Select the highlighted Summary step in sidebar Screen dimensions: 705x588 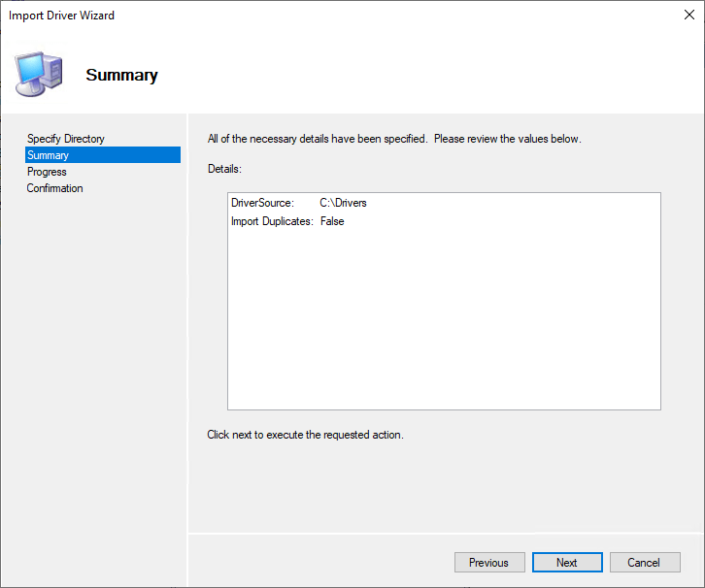pyautogui.click(x=49, y=155)
